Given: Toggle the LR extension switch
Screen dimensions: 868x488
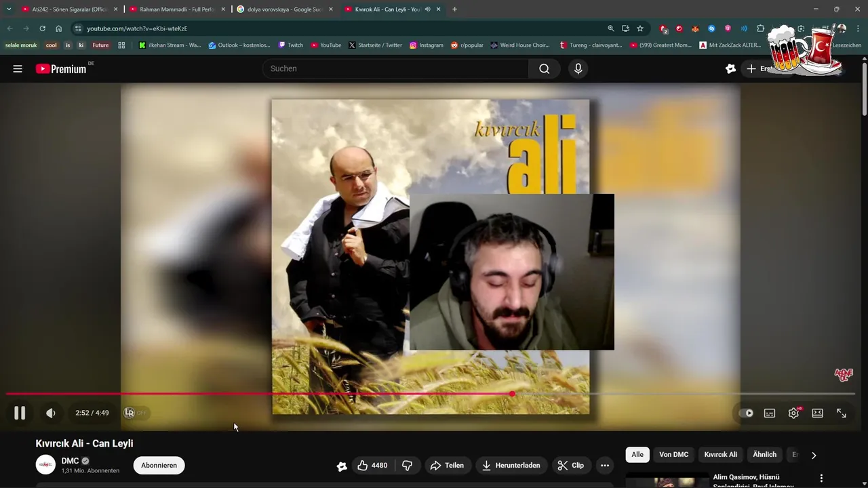Looking at the screenshot, I should click(136, 413).
